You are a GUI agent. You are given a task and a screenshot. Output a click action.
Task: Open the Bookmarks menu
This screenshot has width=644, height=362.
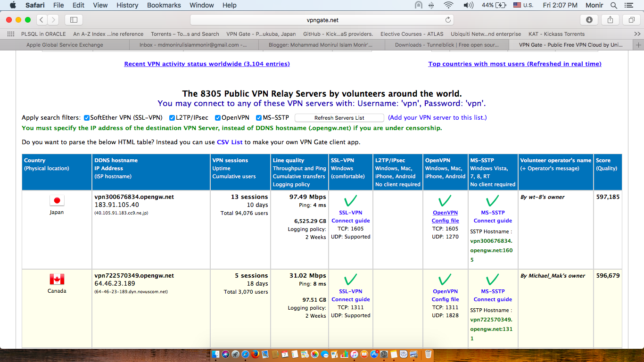point(164,5)
